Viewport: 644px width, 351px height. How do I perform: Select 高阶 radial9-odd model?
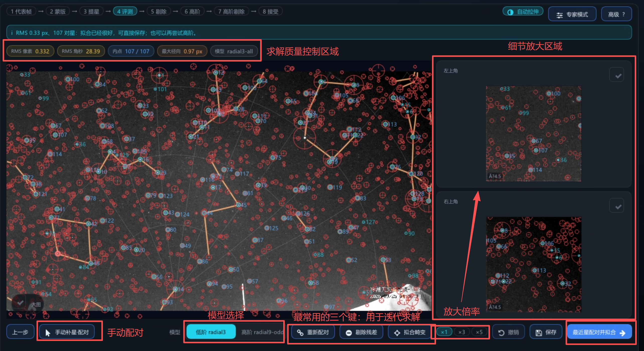[x=262, y=332]
